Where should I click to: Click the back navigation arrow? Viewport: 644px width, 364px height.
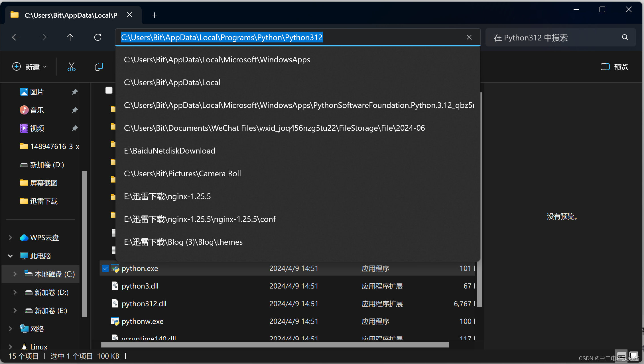point(16,37)
